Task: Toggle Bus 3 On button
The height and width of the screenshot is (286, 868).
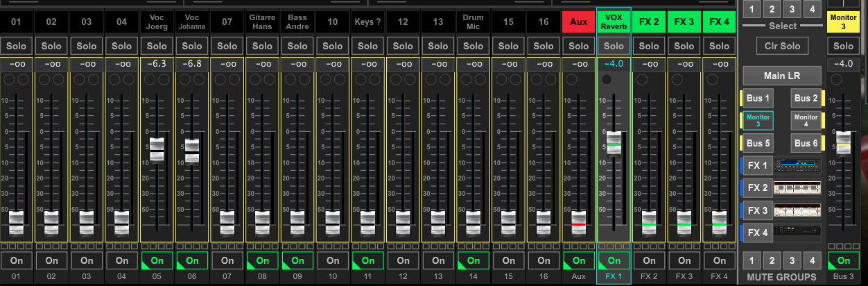Action: point(843,261)
